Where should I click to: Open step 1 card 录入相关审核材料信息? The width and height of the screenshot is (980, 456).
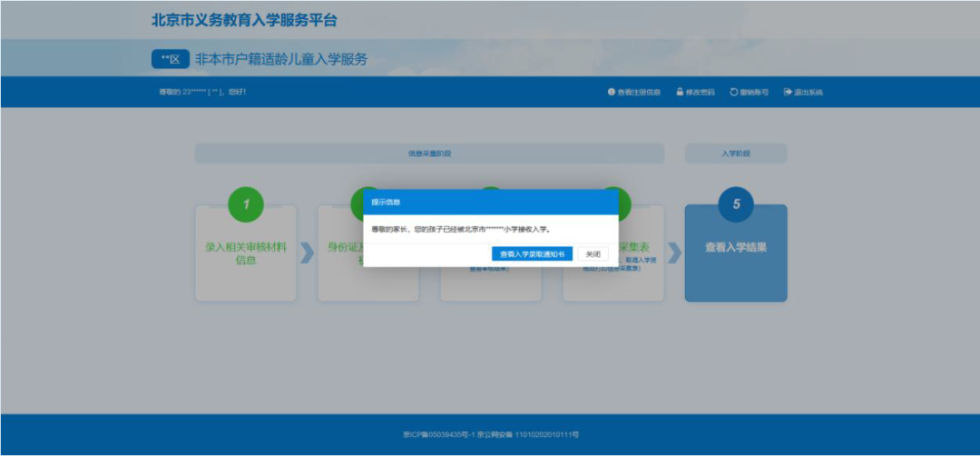[246, 253]
